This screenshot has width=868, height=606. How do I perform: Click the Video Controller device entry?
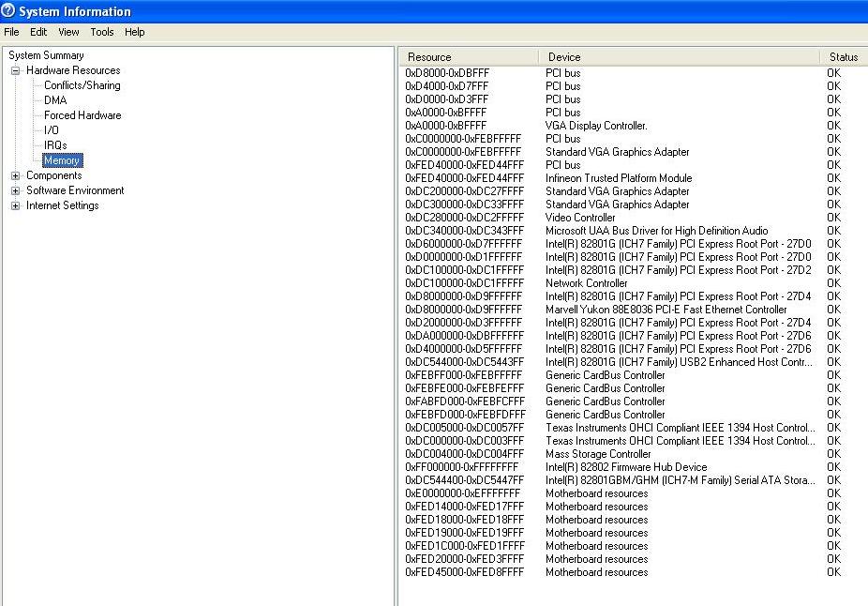pos(580,218)
